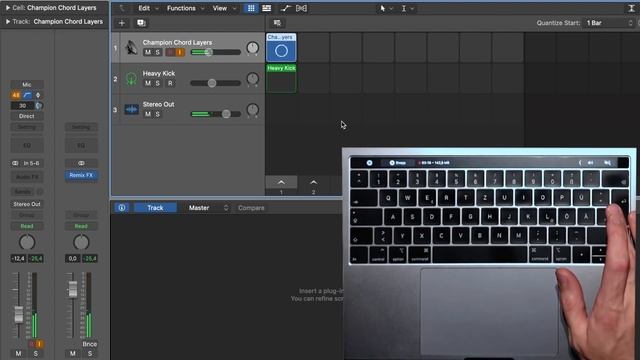The height and width of the screenshot is (360, 640).
Task: Mute the Stereo Out track
Action: pos(148,114)
